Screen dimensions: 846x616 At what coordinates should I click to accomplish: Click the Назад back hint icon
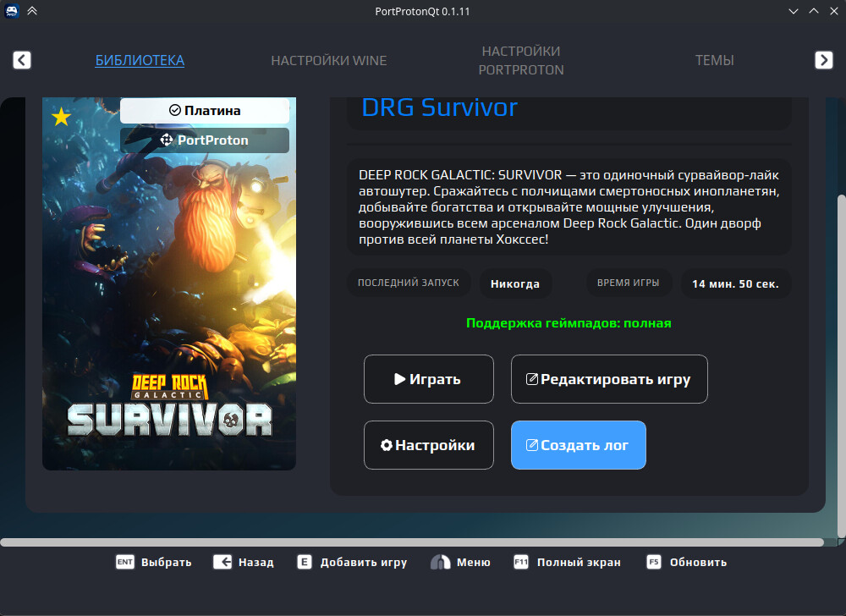(222, 563)
